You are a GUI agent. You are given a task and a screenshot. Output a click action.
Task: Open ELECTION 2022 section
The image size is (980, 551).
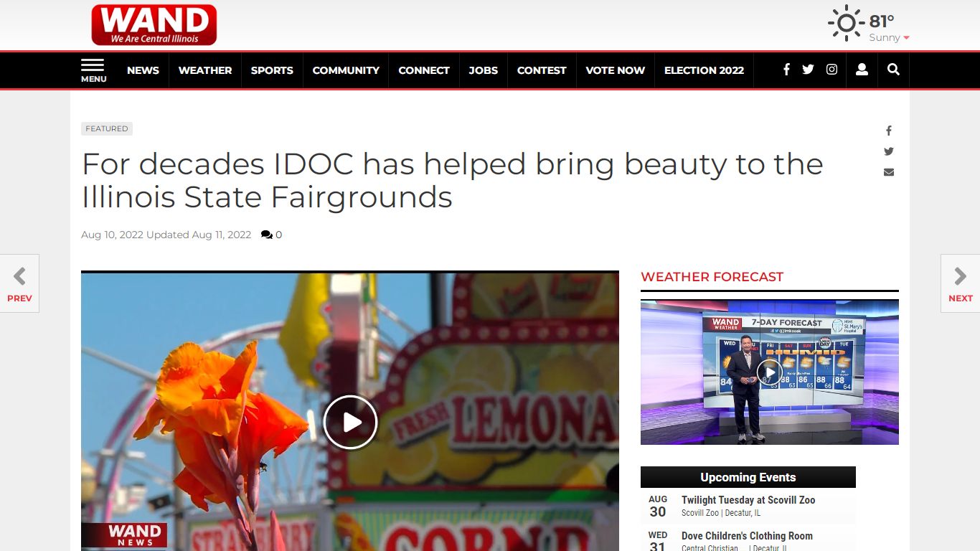(704, 70)
